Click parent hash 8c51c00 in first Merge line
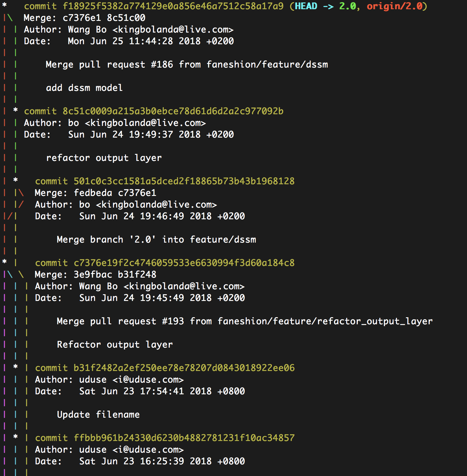 pos(126,18)
